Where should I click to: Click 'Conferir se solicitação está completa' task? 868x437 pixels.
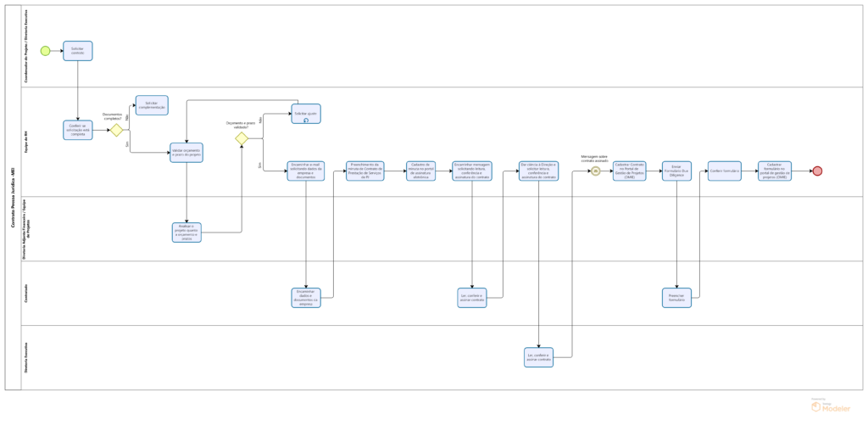click(x=78, y=130)
